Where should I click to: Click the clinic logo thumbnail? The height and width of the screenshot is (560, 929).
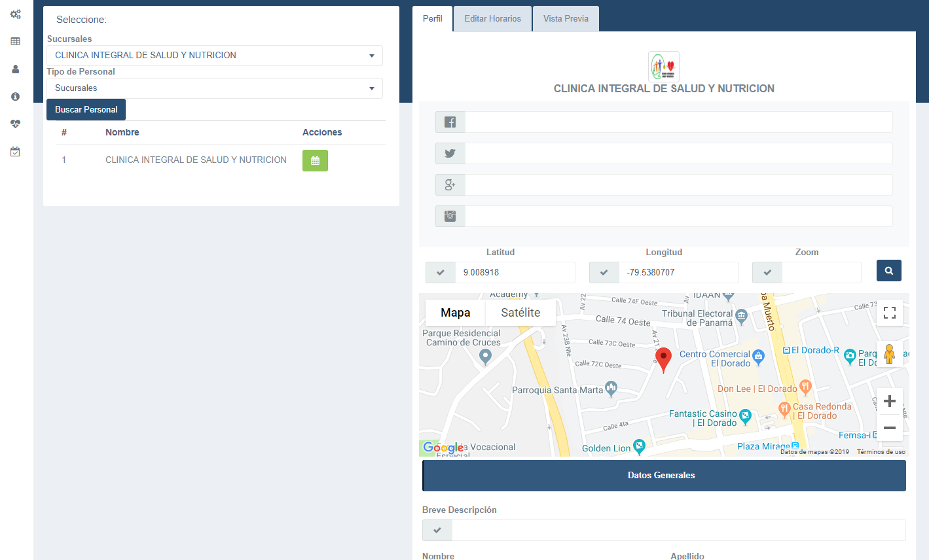click(x=664, y=67)
